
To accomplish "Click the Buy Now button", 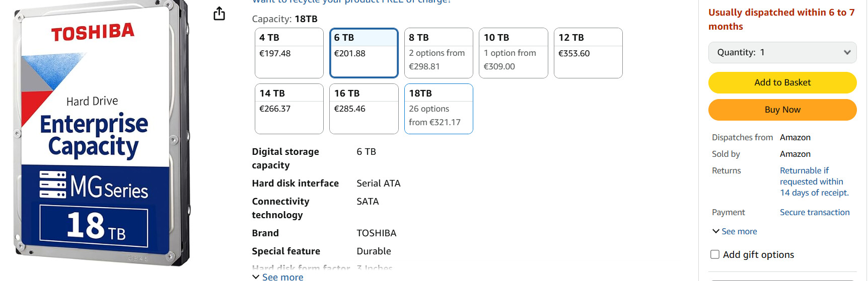I will [x=782, y=110].
